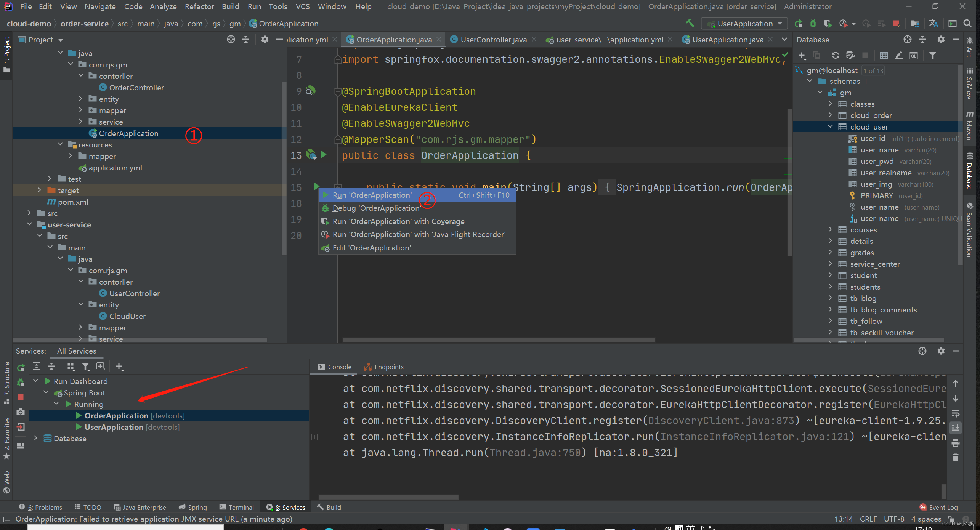Open the Endpoints tab in Services
Viewport: 980px width, 530px height.
click(384, 367)
